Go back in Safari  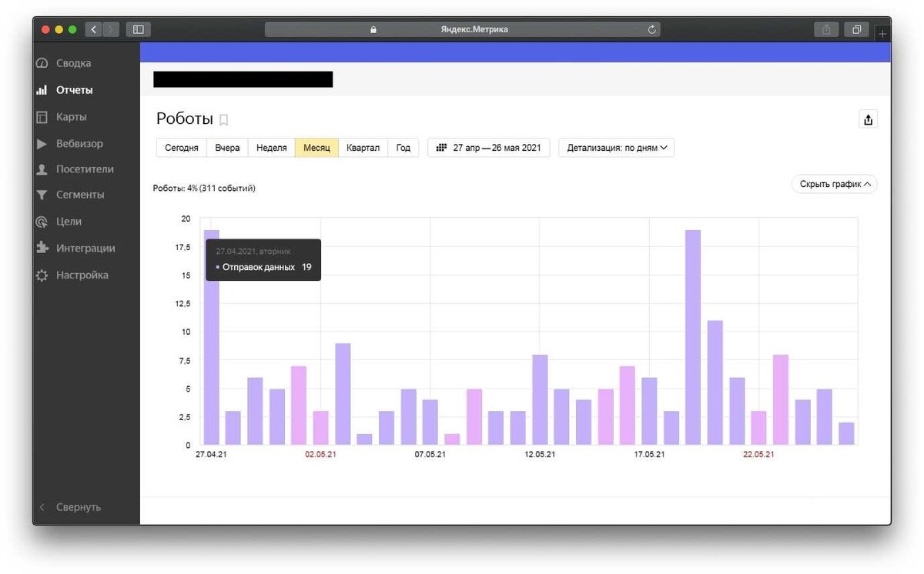point(94,29)
